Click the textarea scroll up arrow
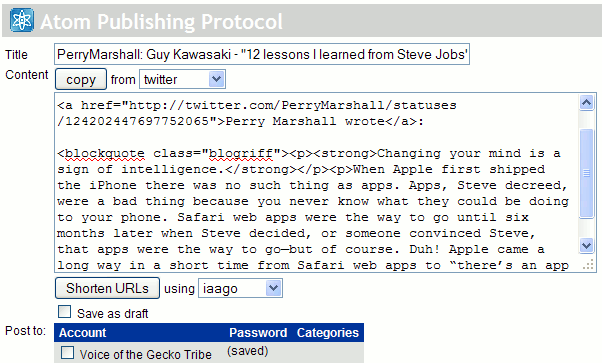The height and width of the screenshot is (363, 602). click(586, 103)
